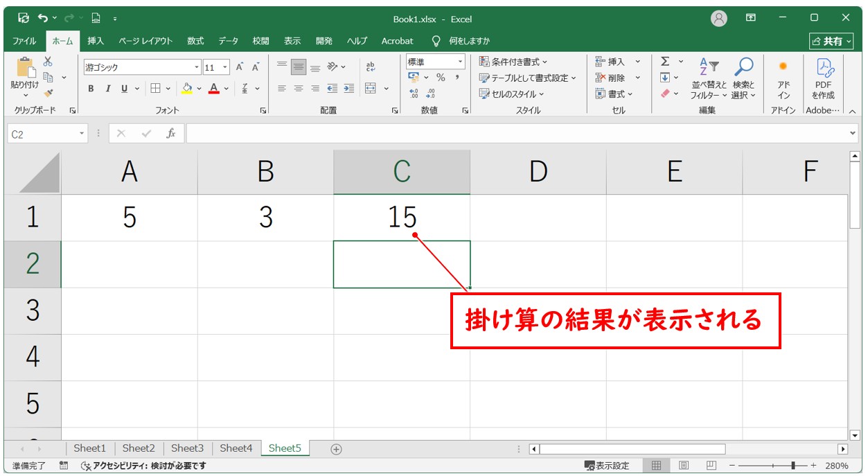
Task: Click the phonetic guide (ふりがな) icon
Action: click(x=245, y=88)
